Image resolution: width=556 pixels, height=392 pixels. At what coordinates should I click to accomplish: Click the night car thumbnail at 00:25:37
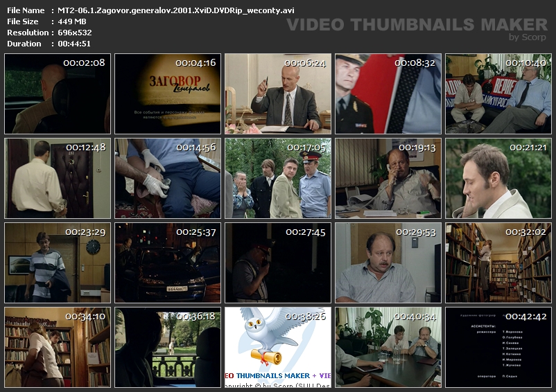click(168, 262)
